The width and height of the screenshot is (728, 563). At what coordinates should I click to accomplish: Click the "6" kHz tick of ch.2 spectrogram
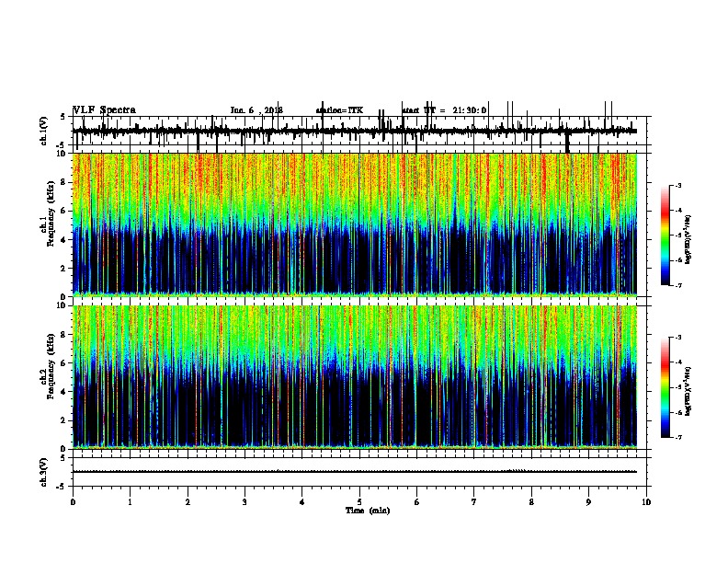point(64,363)
